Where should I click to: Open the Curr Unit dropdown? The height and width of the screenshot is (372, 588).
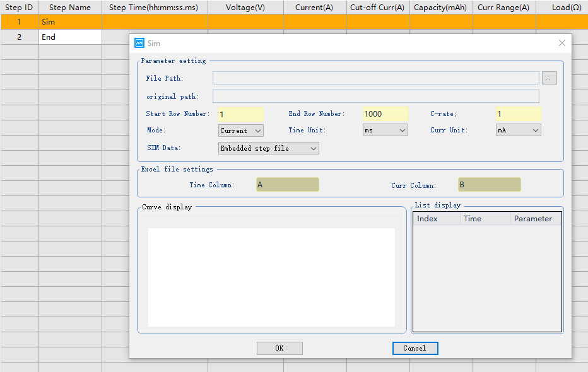point(518,131)
